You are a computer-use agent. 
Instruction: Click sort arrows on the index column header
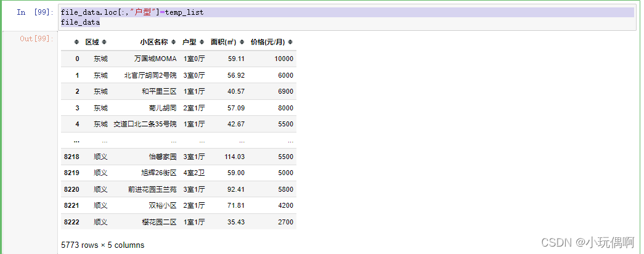point(77,42)
